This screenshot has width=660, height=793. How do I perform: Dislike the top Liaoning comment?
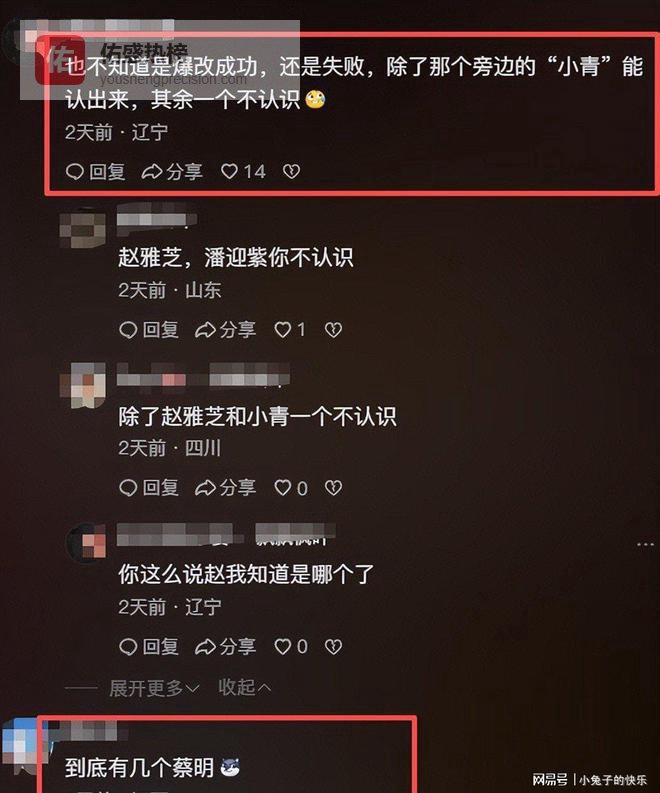pos(291,171)
